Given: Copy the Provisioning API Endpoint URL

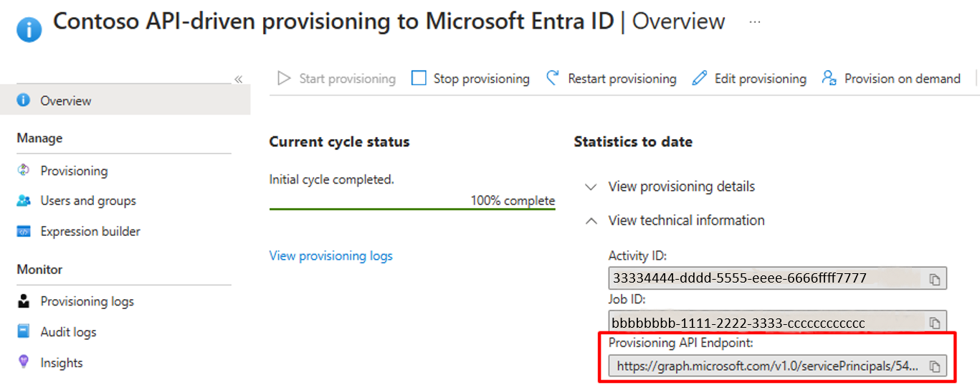Looking at the screenshot, I should [x=935, y=366].
